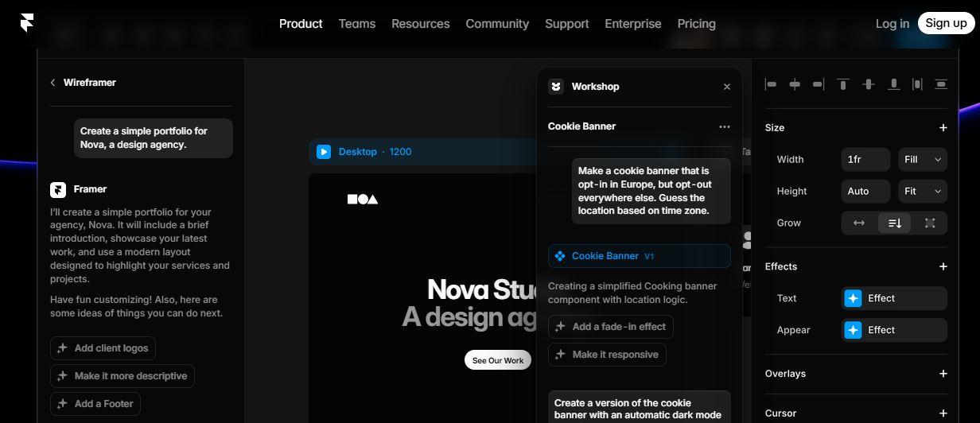This screenshot has width=980, height=423.
Task: Open the Resources menu item
Action: point(420,24)
